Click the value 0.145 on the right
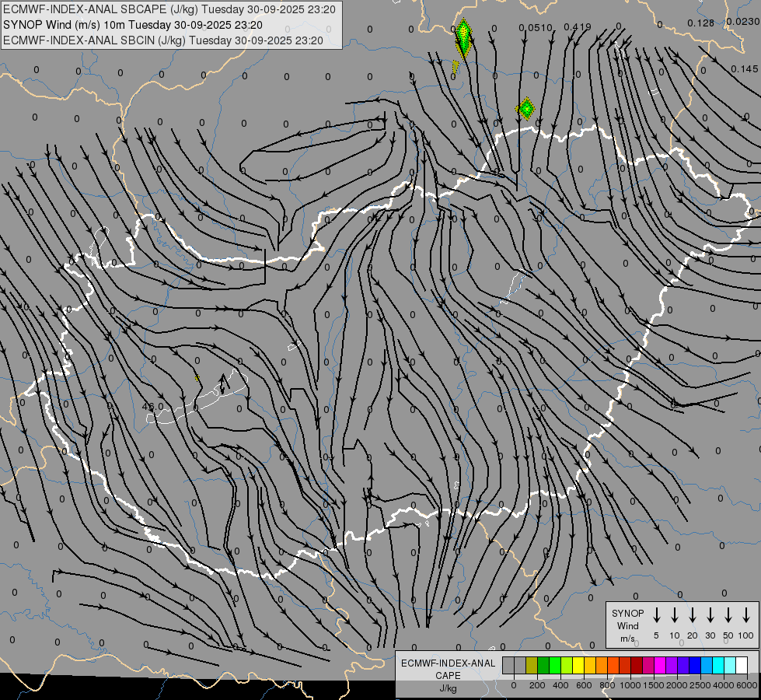The width and height of the screenshot is (761, 700). coord(745,69)
